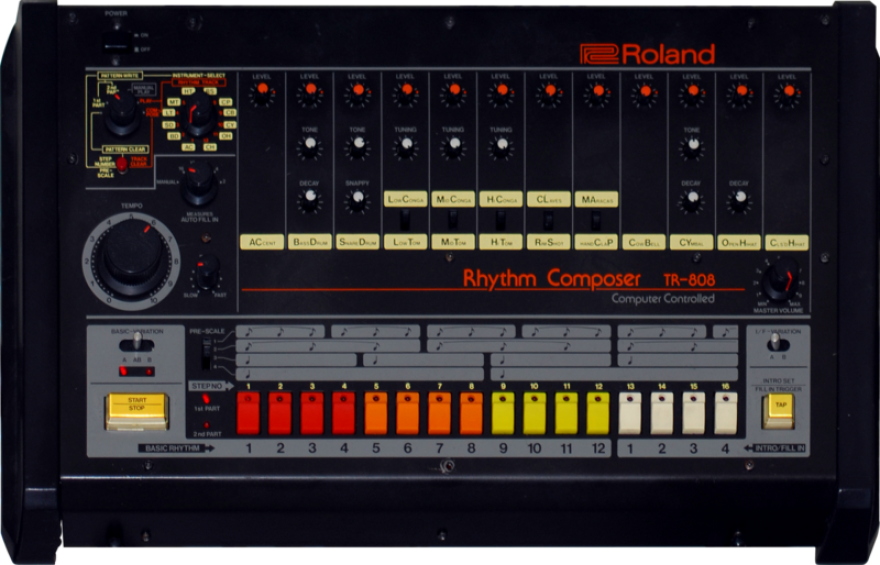Toggle the Basic Variation A/AB/B switch
The height and width of the screenshot is (565, 880).
pos(137,343)
